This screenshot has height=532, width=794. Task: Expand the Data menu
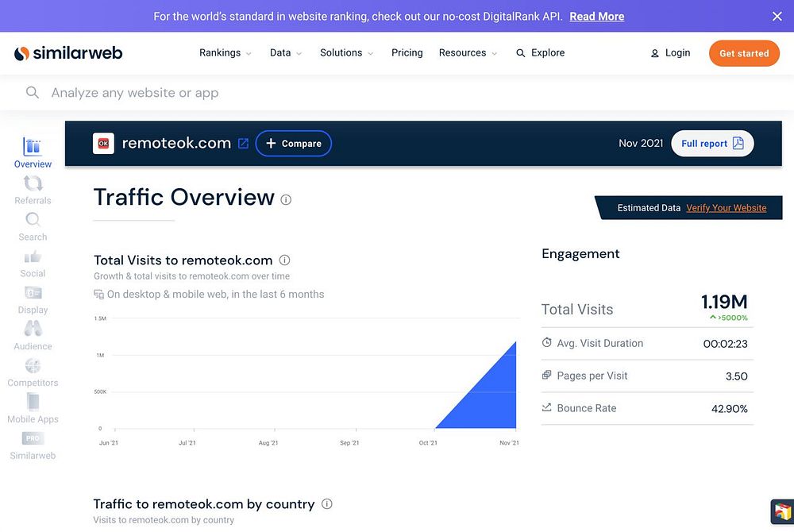tap(286, 52)
